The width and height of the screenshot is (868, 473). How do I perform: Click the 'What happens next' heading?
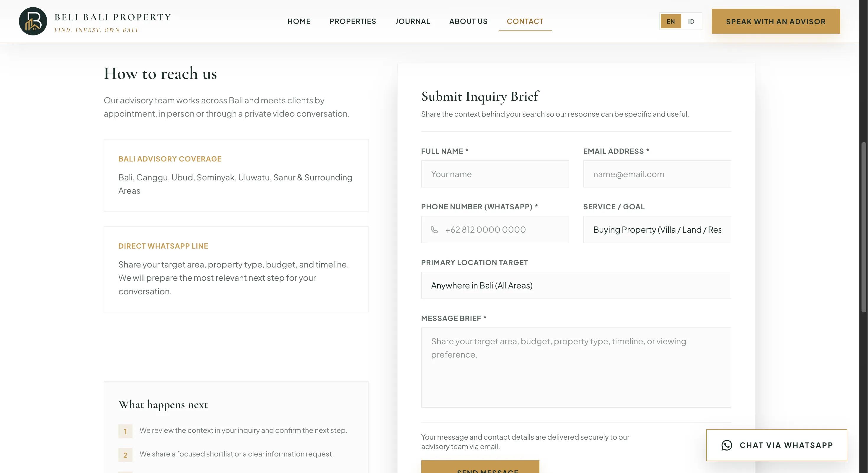click(163, 404)
